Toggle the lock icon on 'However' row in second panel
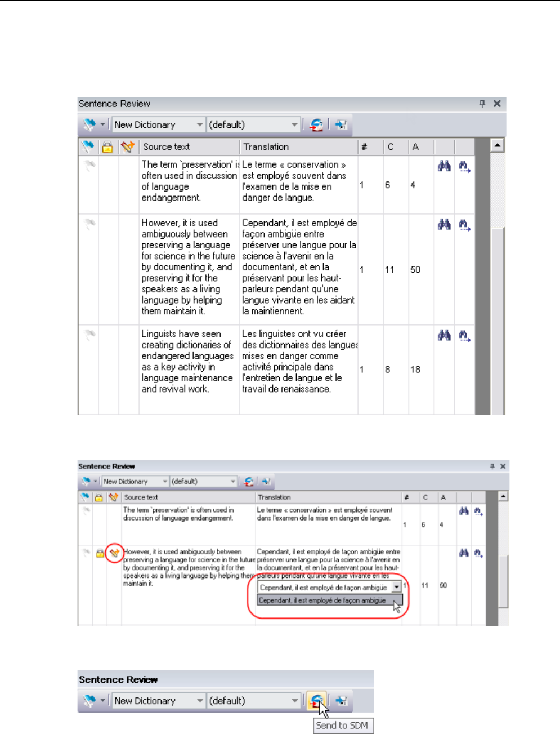Image resolution: width=560 pixels, height=734 pixels. coord(100,554)
